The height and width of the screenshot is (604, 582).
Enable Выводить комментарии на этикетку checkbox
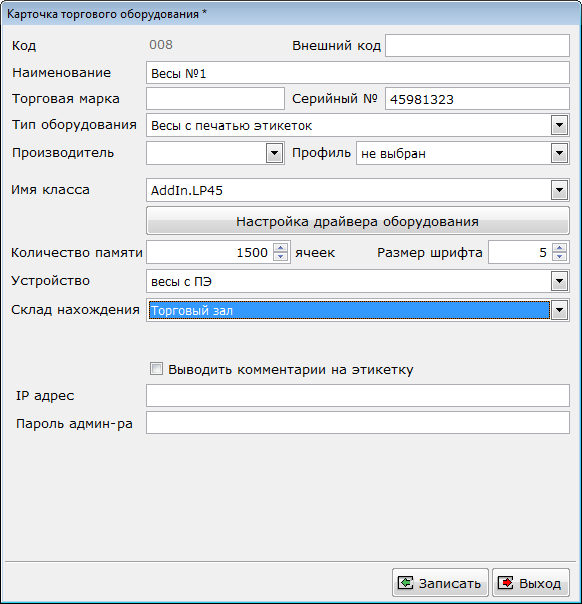[x=156, y=369]
